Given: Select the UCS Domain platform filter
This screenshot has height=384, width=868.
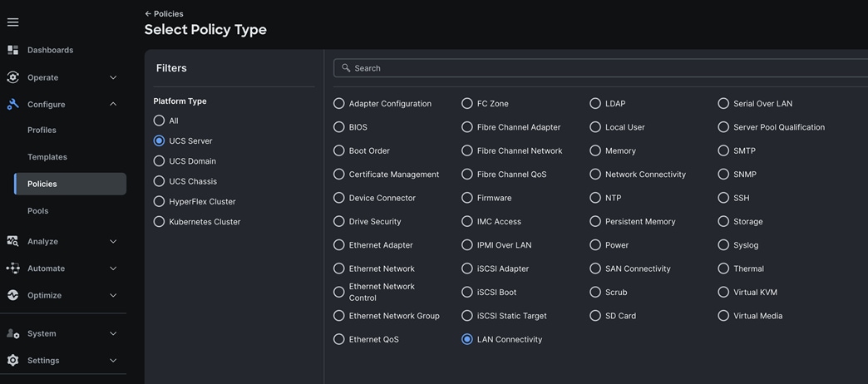Looking at the screenshot, I should (x=159, y=161).
